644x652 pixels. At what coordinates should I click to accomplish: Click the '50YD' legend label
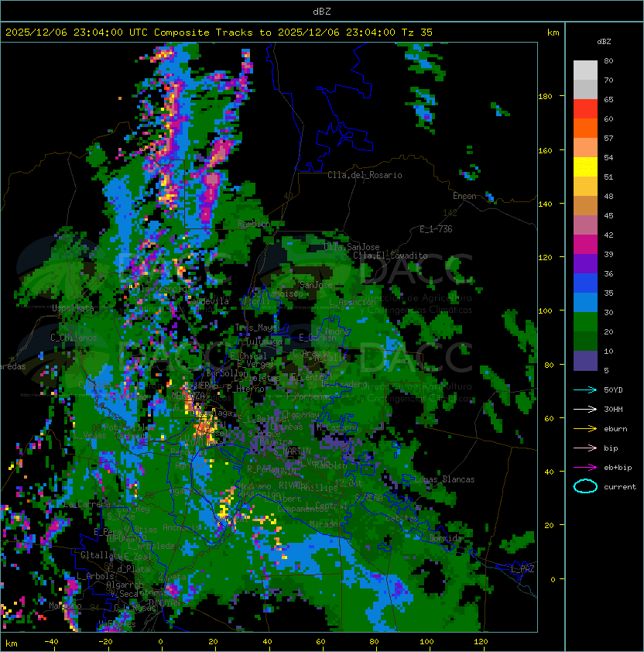click(613, 390)
